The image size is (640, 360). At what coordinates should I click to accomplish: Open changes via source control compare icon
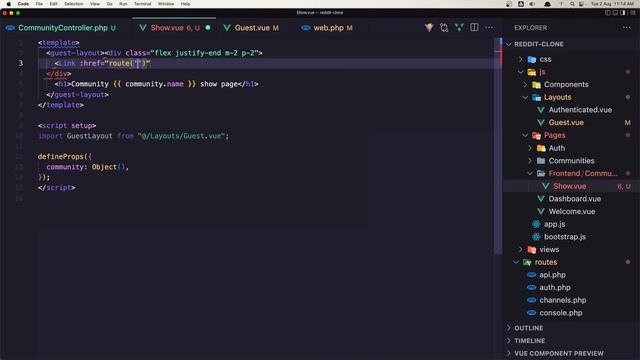click(x=444, y=28)
